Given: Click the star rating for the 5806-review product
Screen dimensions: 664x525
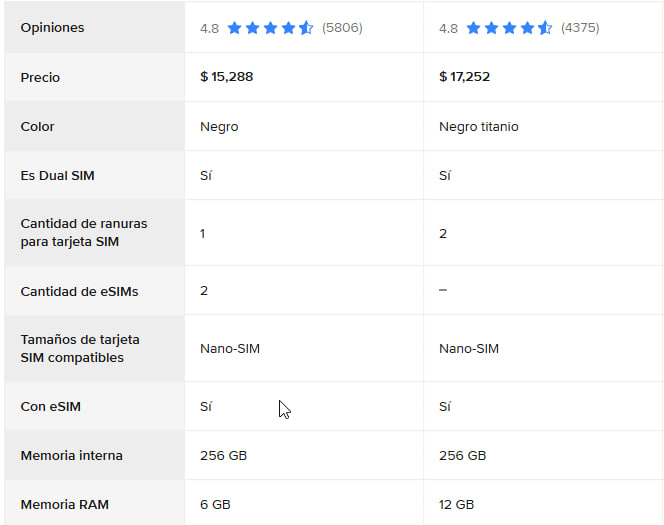Looking at the screenshot, I should coord(270,28).
